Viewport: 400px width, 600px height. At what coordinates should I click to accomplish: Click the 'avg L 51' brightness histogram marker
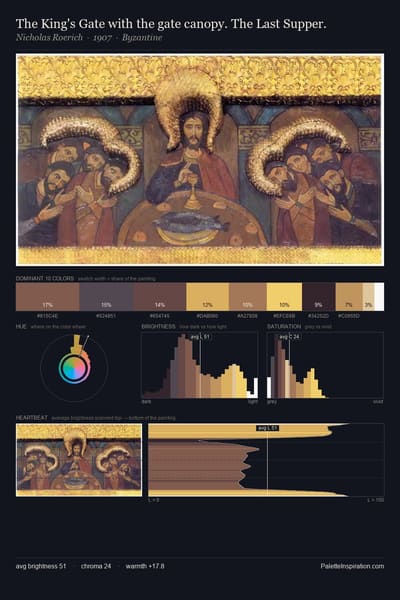click(200, 337)
